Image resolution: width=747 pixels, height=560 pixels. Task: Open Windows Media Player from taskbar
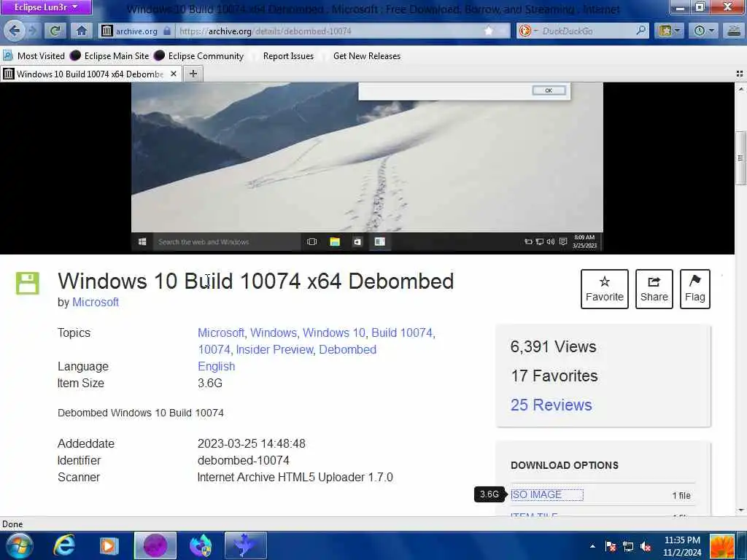109,545
